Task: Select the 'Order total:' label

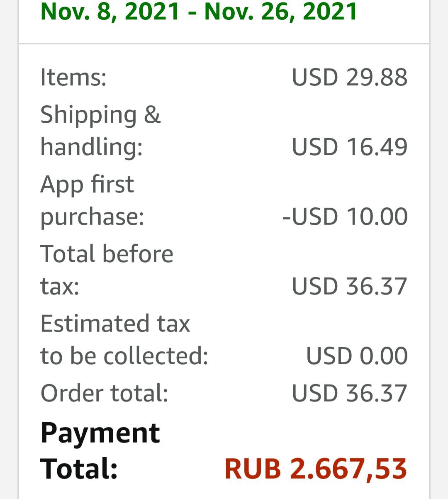Action: (104, 393)
